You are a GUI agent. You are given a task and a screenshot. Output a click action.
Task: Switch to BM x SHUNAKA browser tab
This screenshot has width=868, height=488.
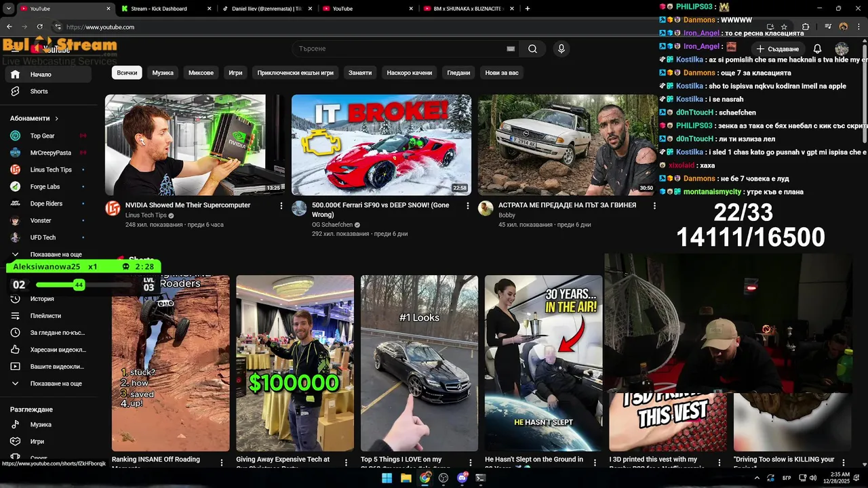468,9
